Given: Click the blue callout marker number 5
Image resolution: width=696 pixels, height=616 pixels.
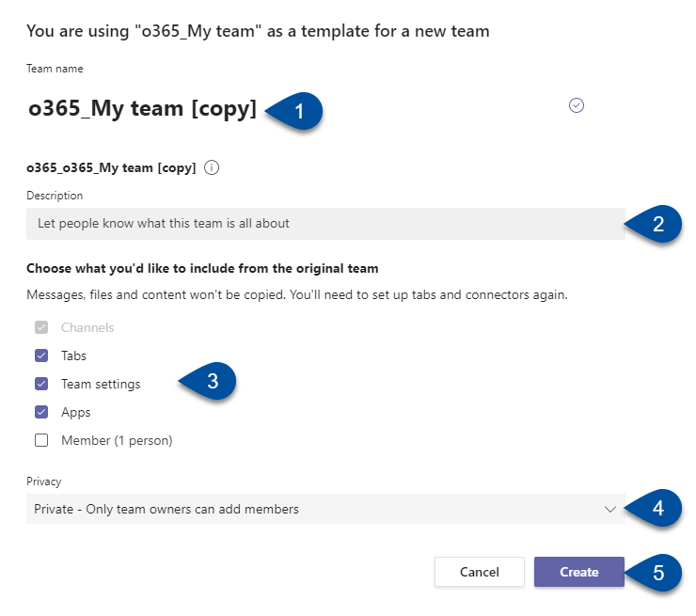Looking at the screenshot, I should [x=654, y=573].
